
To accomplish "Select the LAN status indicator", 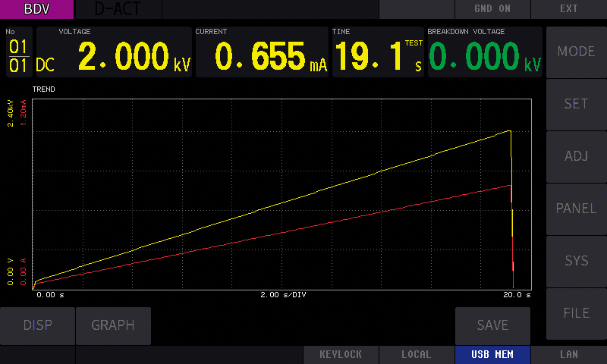I will 568,355.
